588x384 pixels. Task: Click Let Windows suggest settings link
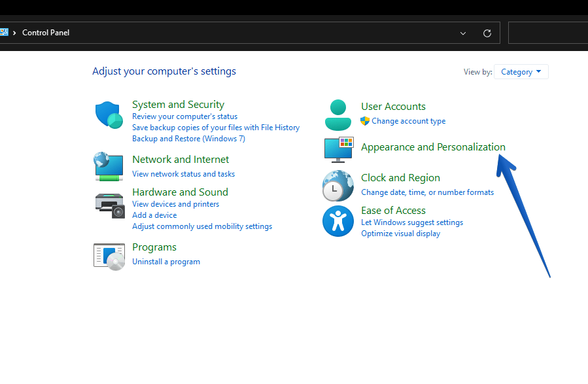pyautogui.click(x=412, y=222)
